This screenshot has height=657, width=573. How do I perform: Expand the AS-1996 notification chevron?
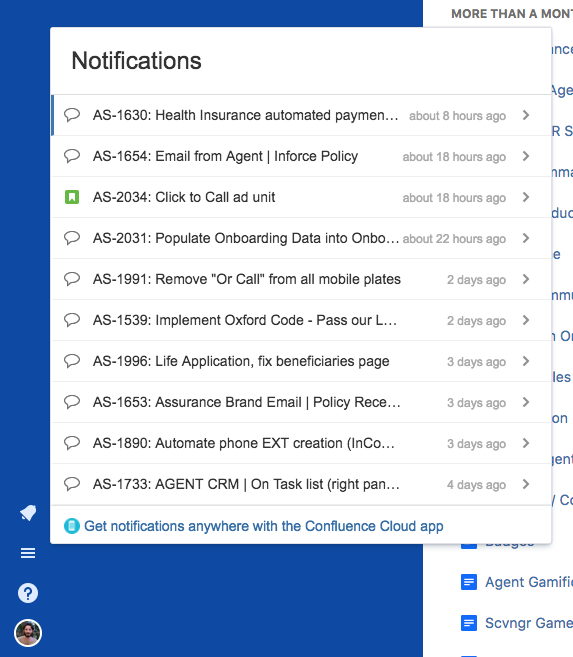tap(526, 361)
